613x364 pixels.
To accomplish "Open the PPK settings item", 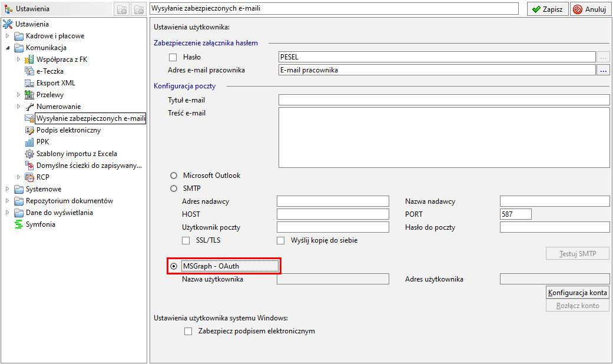I will [42, 142].
